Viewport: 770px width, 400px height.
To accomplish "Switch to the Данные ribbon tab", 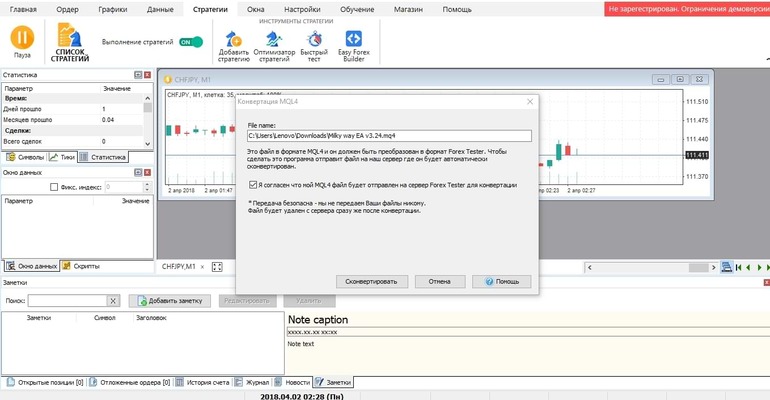I will coord(160,9).
